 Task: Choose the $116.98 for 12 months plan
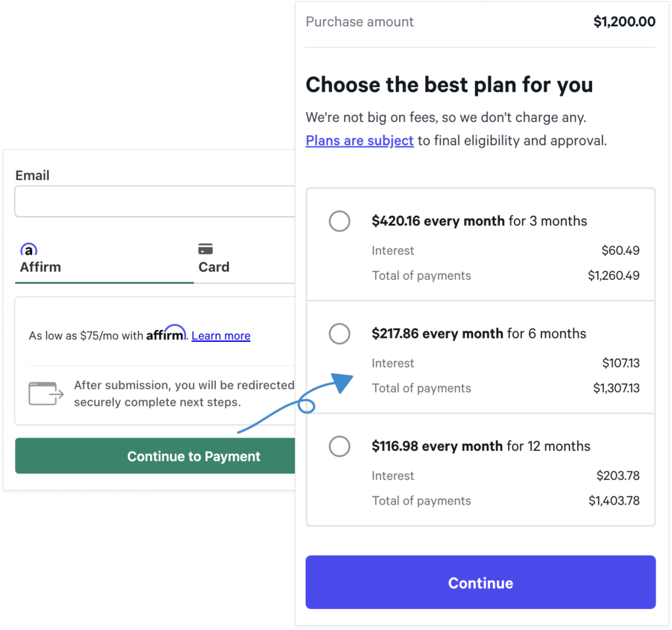click(x=339, y=447)
